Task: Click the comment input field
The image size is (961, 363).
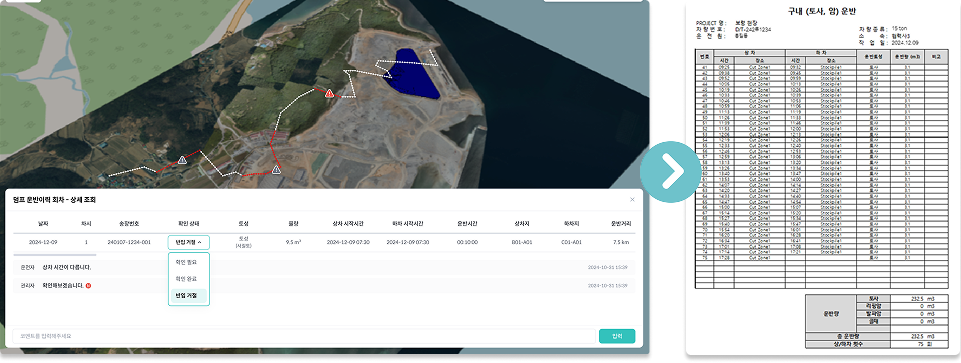Action: [x=304, y=336]
